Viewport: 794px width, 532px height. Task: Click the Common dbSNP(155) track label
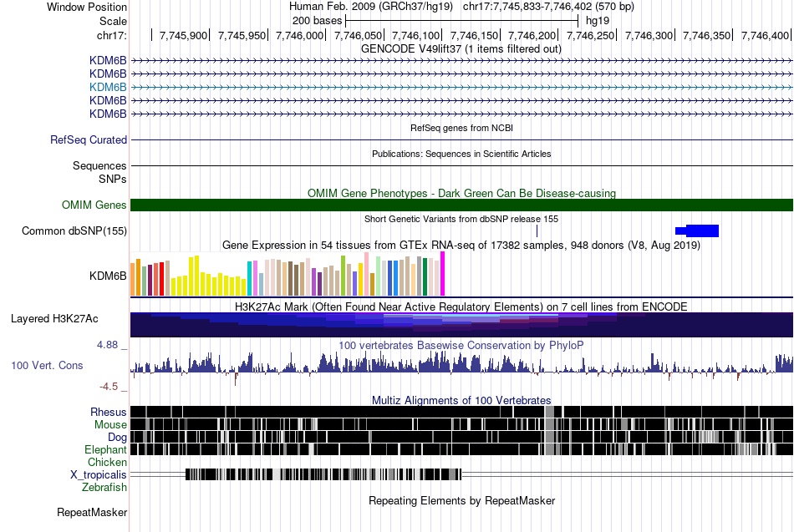coord(74,231)
